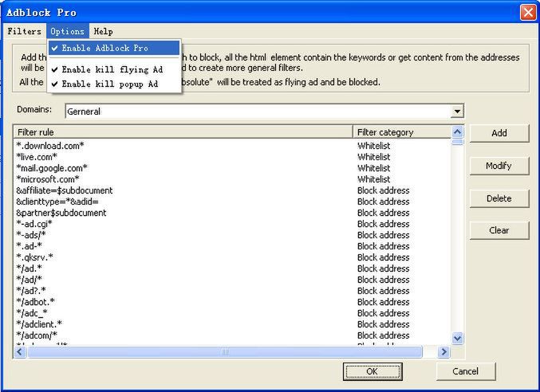
Task: Click Block address category of */adcom/* row
Action: point(384,335)
